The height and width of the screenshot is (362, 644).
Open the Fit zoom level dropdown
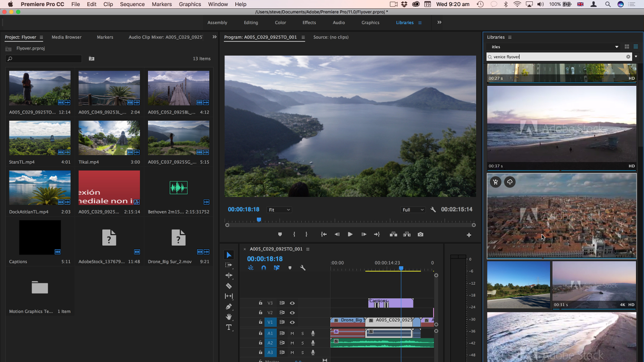[279, 210]
